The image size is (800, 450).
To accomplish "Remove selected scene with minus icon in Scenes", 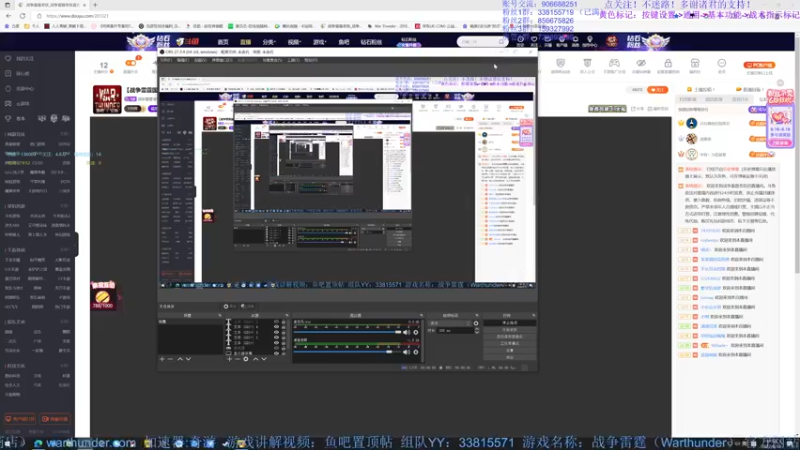I will click(170, 359).
